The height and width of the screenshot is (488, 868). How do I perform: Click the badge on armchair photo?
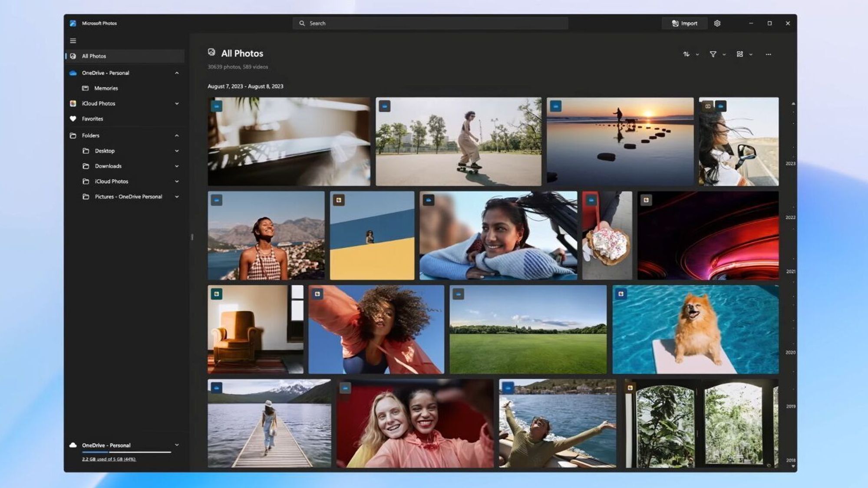click(x=217, y=294)
